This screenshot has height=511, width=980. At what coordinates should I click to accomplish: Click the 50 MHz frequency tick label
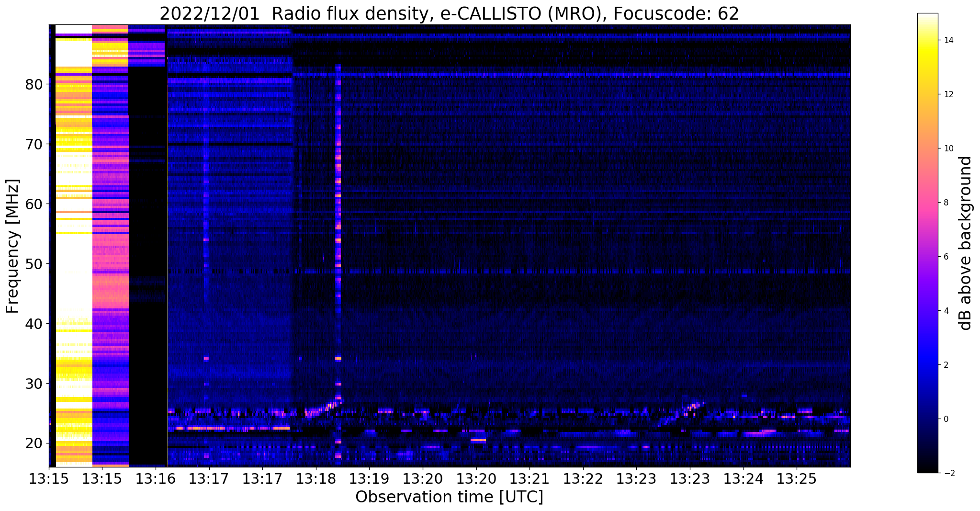[34, 264]
